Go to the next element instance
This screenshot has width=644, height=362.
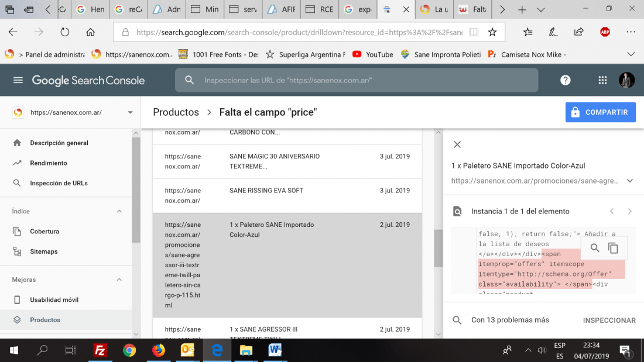click(629, 211)
